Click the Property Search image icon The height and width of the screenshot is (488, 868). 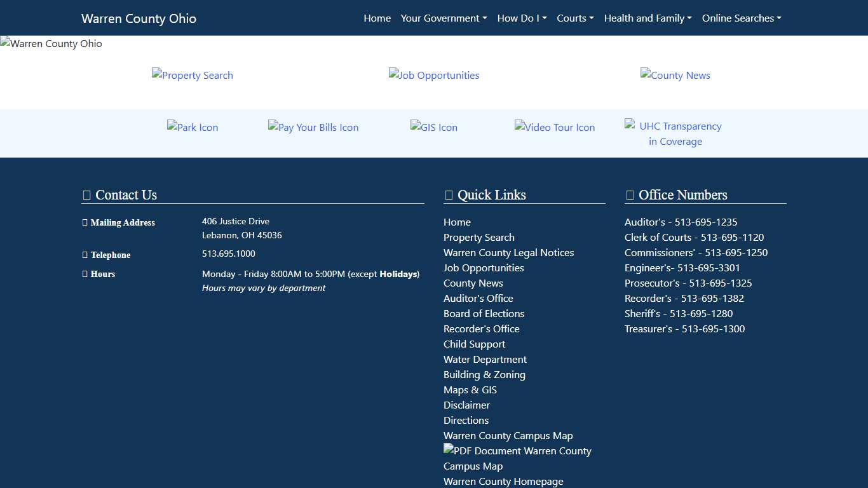[193, 75]
